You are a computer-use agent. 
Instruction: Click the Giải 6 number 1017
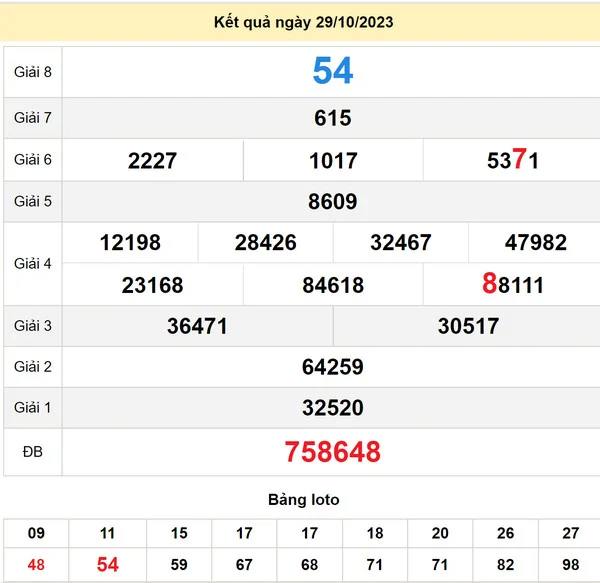point(332,160)
